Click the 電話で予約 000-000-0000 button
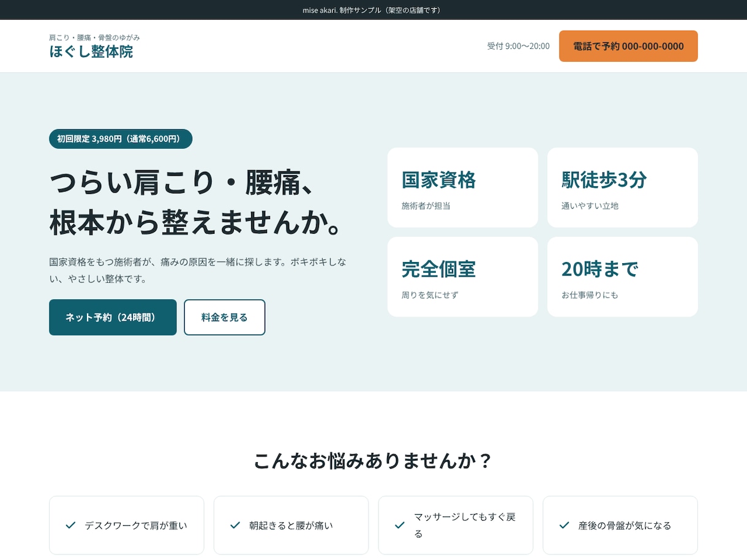Screen dimensions: 747x560 tap(628, 46)
